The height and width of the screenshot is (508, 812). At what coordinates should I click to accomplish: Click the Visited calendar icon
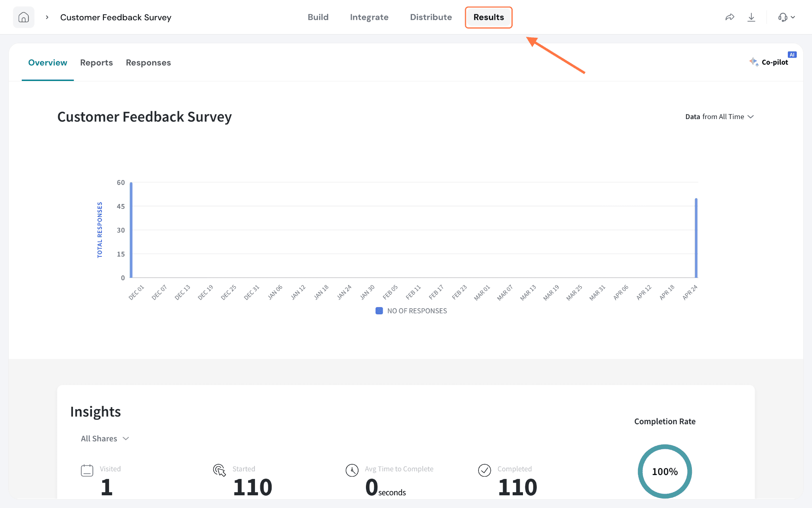[x=87, y=470]
